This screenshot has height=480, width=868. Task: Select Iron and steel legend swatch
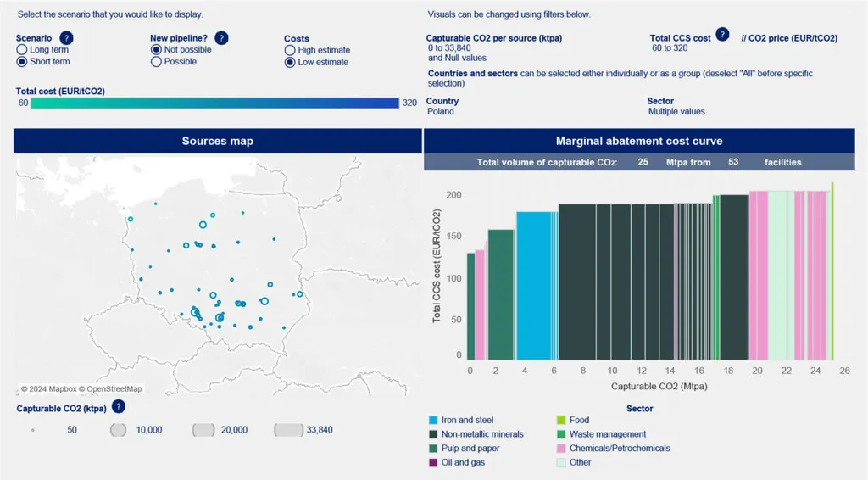(x=433, y=421)
